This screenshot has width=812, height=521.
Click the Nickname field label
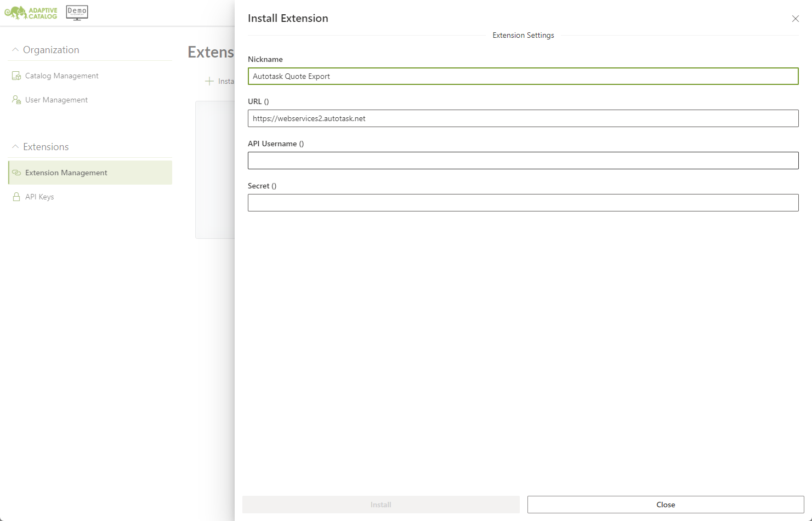click(265, 59)
